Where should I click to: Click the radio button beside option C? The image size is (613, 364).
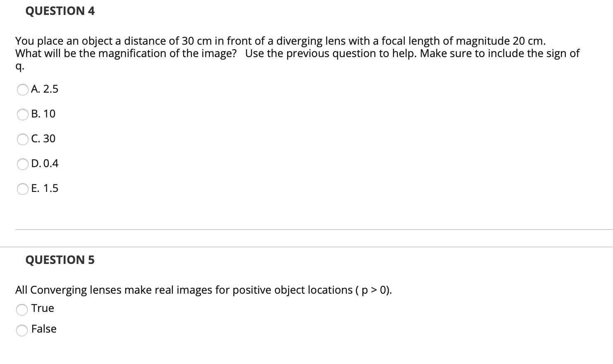click(x=23, y=139)
